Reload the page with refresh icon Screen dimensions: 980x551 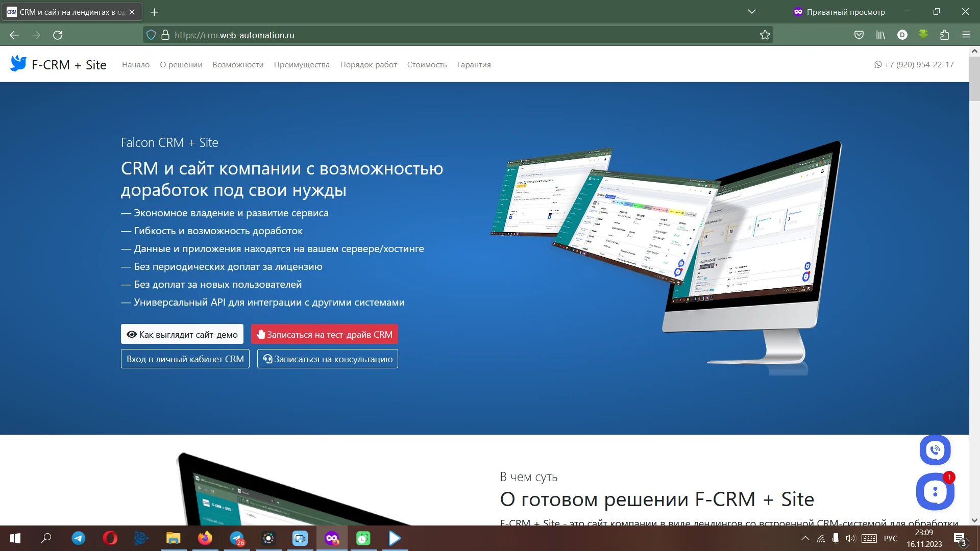(x=58, y=35)
